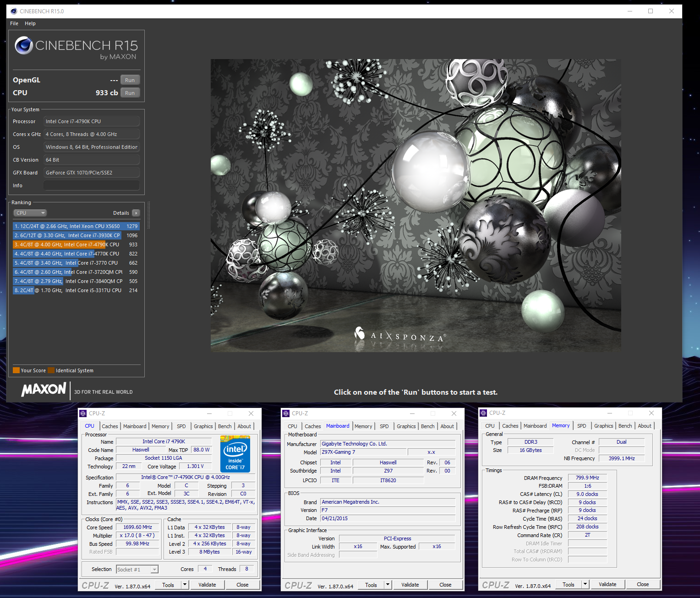Open Memory tab in middle CPU-Z window
Screen dimensions: 700x598
[x=363, y=426]
